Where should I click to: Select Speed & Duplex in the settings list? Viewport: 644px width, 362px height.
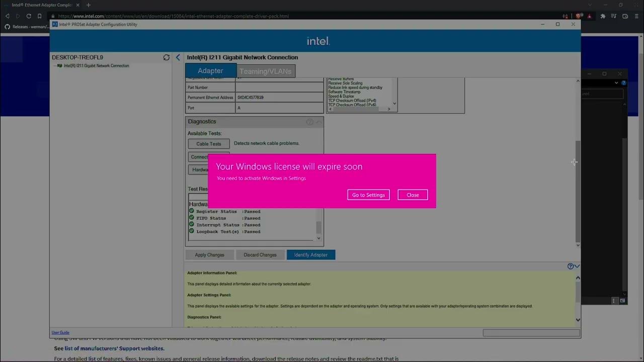(x=341, y=96)
